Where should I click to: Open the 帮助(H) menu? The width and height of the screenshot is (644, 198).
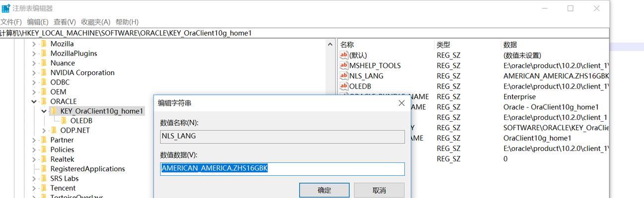tap(127, 22)
